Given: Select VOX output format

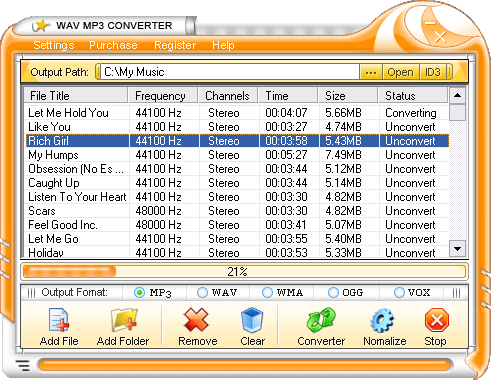Looking at the screenshot, I should coord(399,293).
